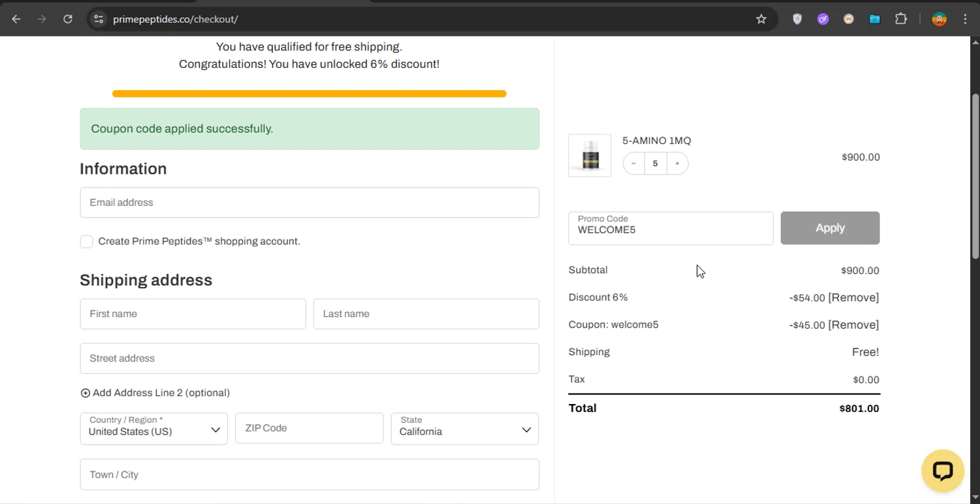Click "You have qualified for free shipping." text
Viewport: 980px width, 504px height.
tap(309, 47)
